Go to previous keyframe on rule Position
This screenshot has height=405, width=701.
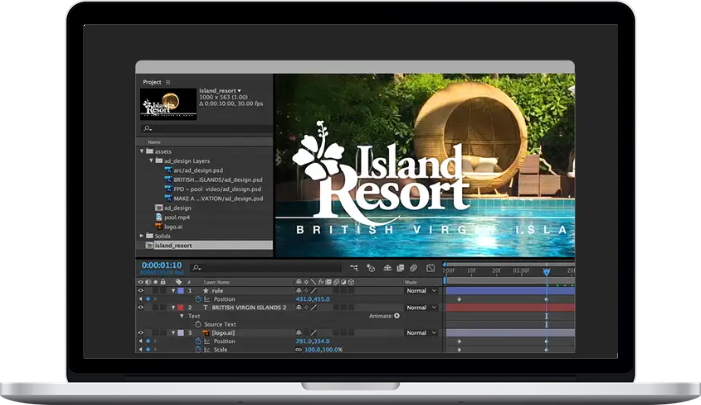141,299
